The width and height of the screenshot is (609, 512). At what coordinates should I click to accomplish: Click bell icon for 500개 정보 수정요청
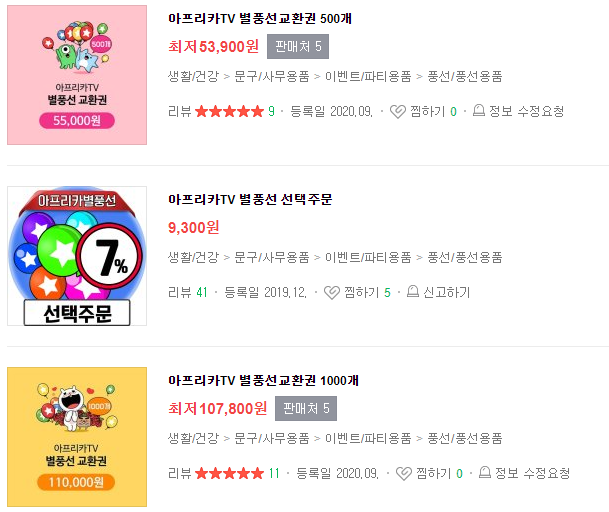pos(478,111)
